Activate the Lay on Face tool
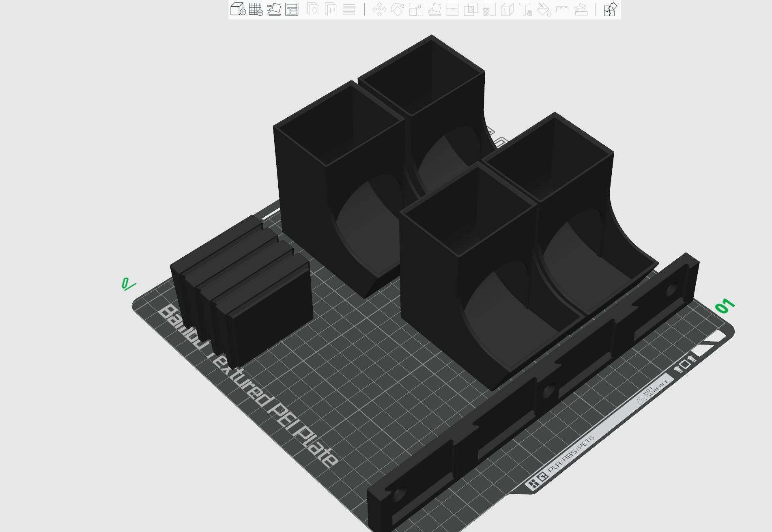 pos(434,9)
